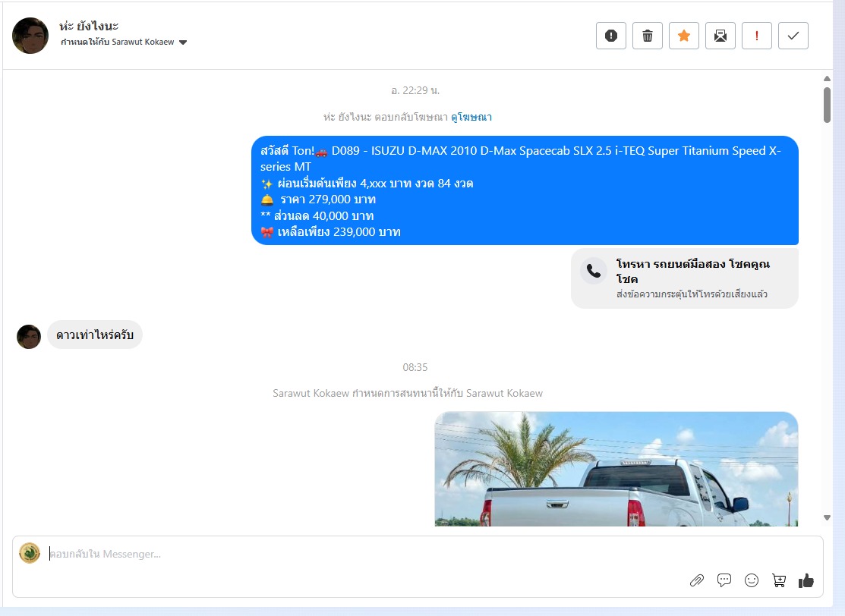
Task: Click the 08:35 timestamp
Action: coord(415,367)
